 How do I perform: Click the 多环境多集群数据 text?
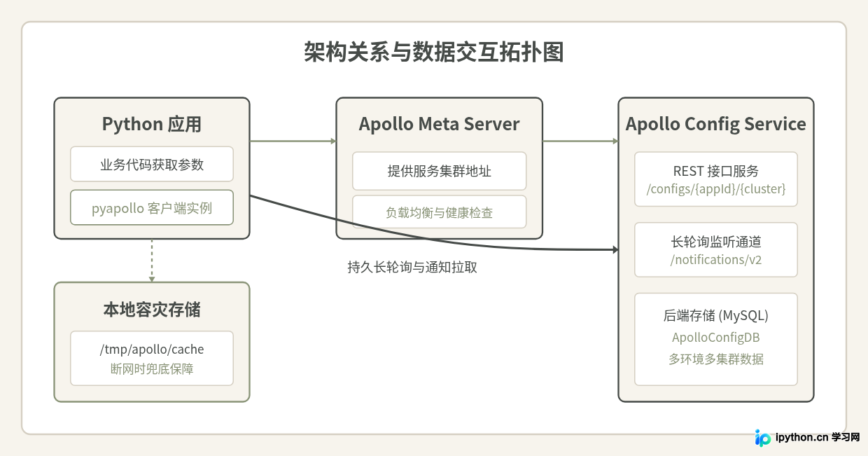pyautogui.click(x=716, y=359)
